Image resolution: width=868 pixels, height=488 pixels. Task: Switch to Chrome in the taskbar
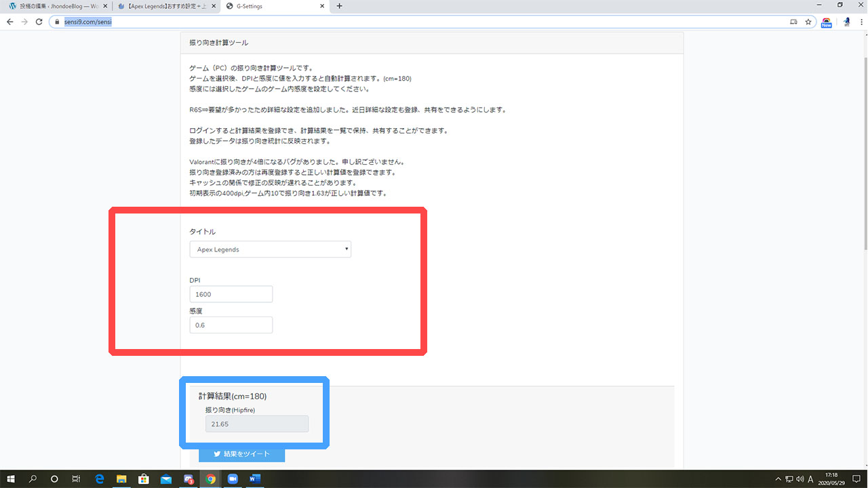tap(211, 479)
